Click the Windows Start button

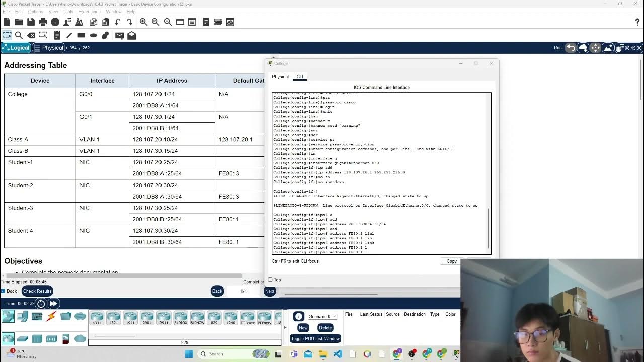189,354
